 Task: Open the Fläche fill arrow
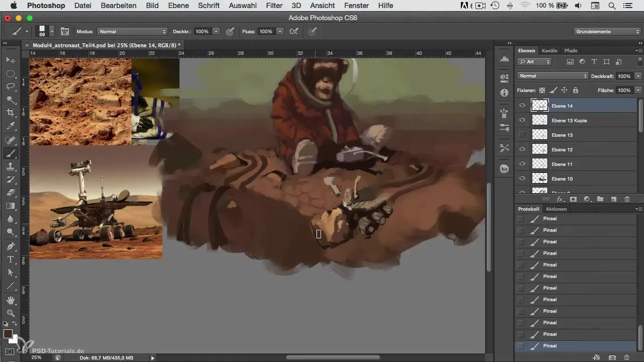[638, 90]
